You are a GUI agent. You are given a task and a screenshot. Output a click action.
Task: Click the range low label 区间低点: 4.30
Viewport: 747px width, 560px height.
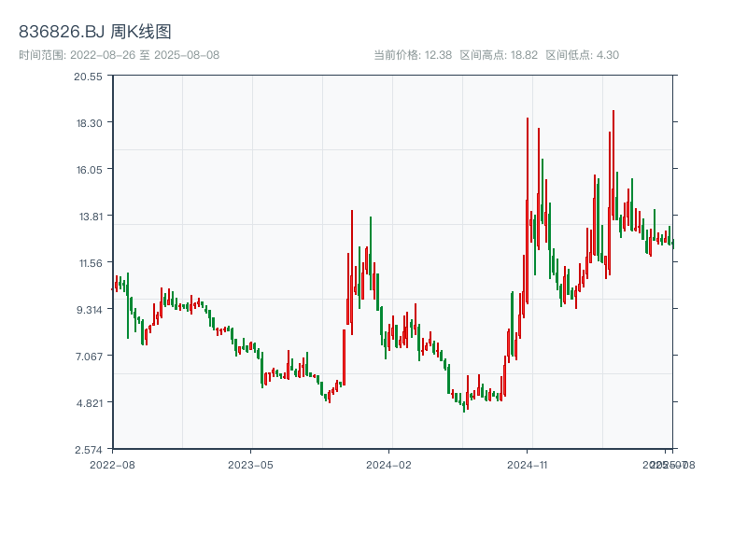[x=582, y=55]
